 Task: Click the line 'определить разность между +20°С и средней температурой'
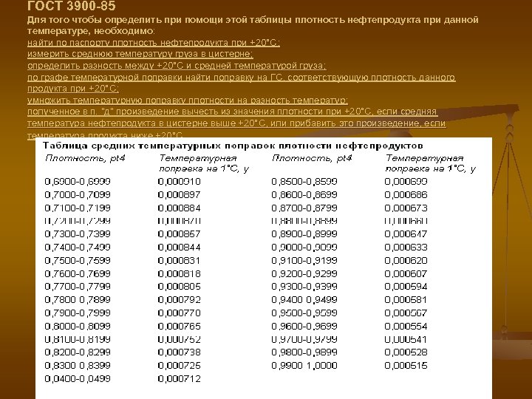pyautogui.click(x=177, y=66)
